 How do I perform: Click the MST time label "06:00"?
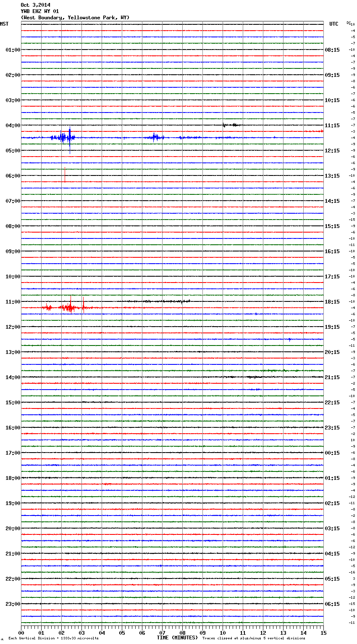coord(13,176)
